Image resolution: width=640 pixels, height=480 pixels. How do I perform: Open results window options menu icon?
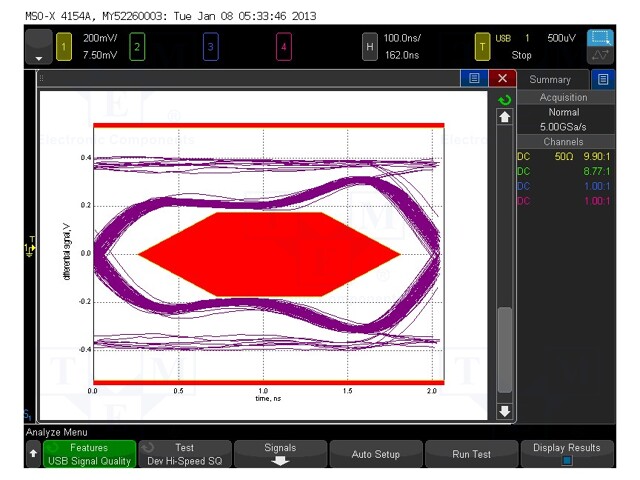point(474,78)
